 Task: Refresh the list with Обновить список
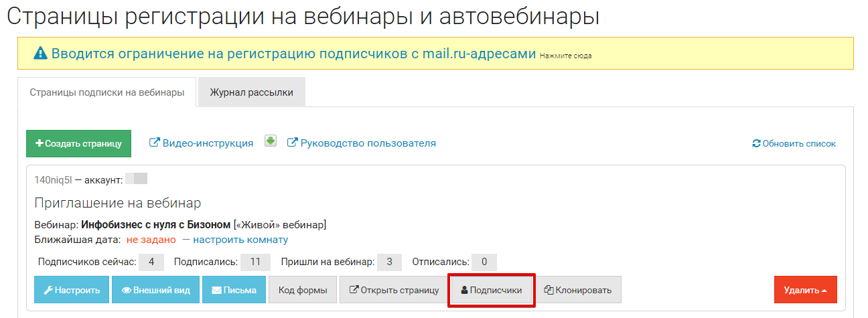pyautogui.click(x=794, y=143)
